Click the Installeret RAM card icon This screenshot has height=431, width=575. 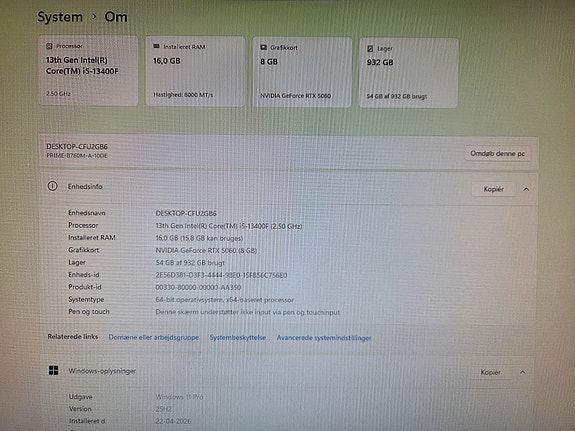pyautogui.click(x=156, y=46)
